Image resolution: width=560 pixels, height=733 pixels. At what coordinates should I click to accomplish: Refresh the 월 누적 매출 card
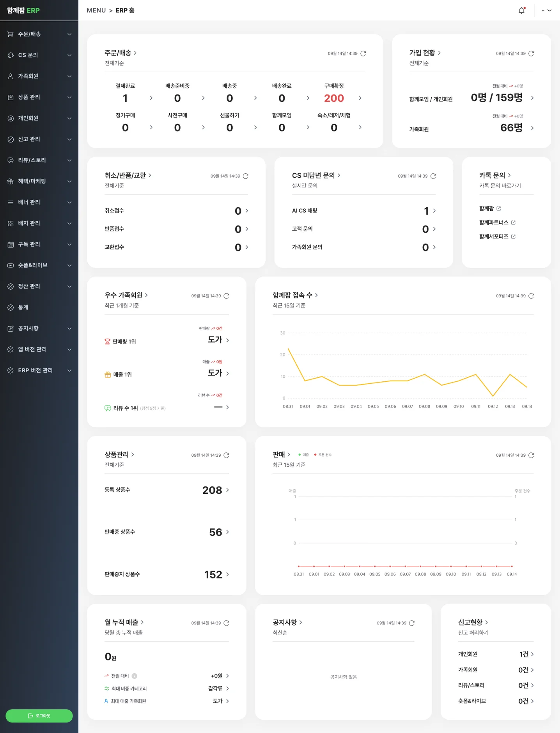point(226,623)
